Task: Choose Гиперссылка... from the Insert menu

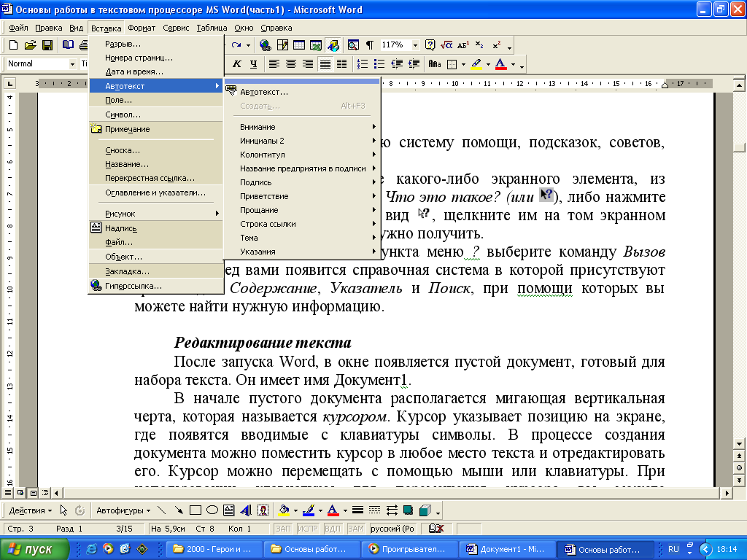Action: [156, 286]
